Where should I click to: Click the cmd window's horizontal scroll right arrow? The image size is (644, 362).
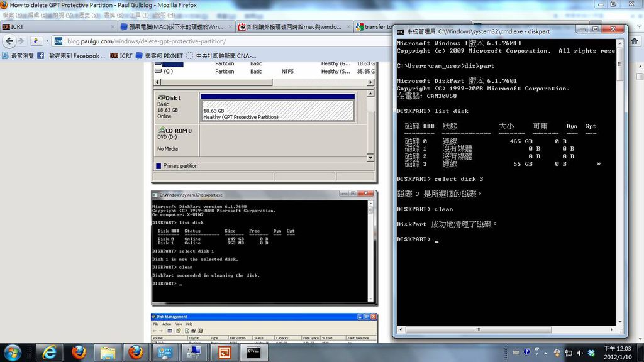pos(612,329)
